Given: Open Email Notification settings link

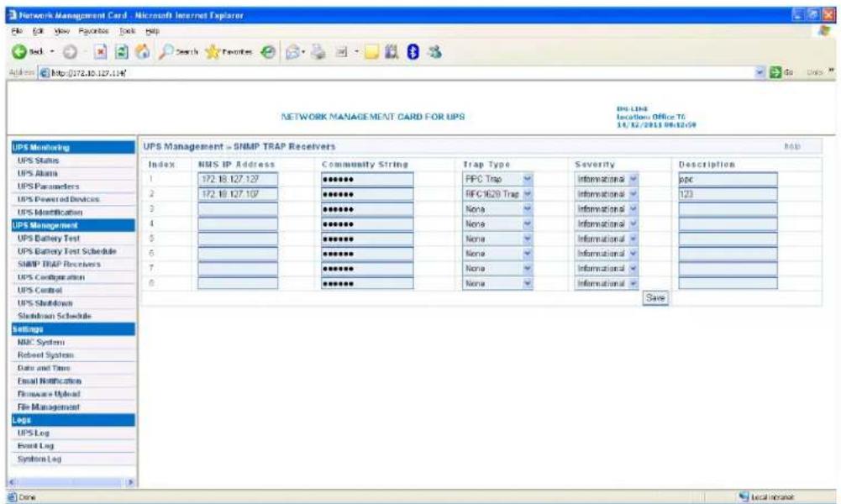Looking at the screenshot, I should pyautogui.click(x=50, y=381).
